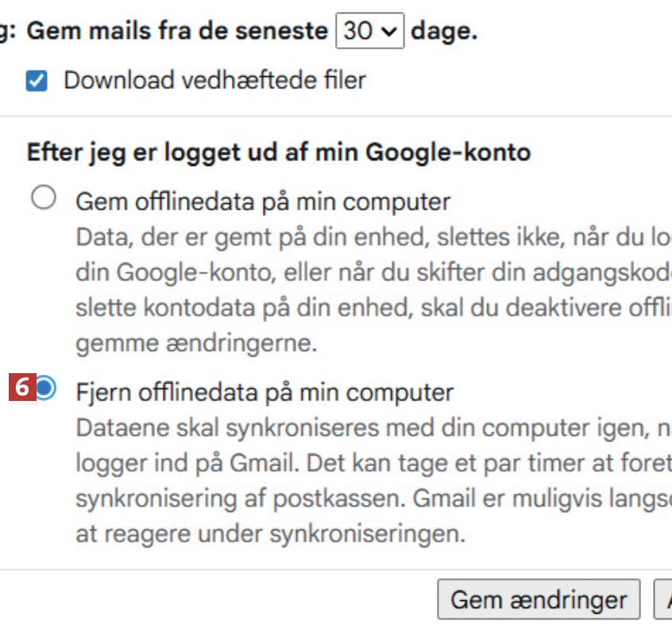Click the text "at reagere under synkroniseringen."
672x632 pixels.
tap(269, 533)
